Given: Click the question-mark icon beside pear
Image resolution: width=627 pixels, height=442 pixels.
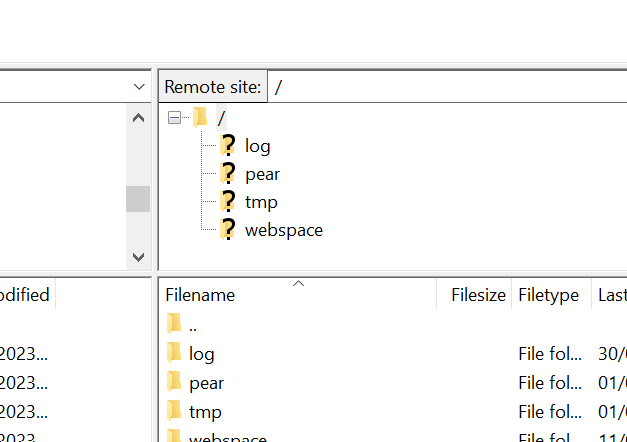Looking at the screenshot, I should pyautogui.click(x=228, y=173).
